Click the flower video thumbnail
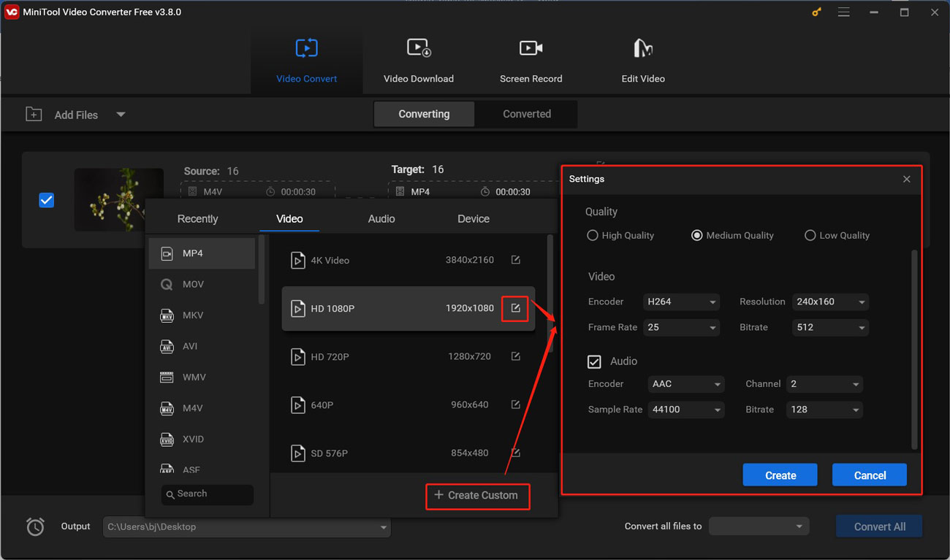The image size is (950, 560). pos(118,199)
